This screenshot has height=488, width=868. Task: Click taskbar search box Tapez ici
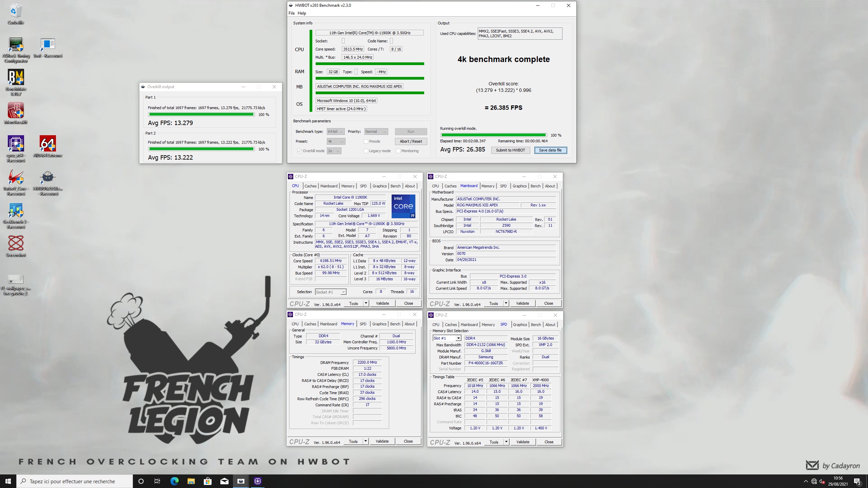point(75,481)
